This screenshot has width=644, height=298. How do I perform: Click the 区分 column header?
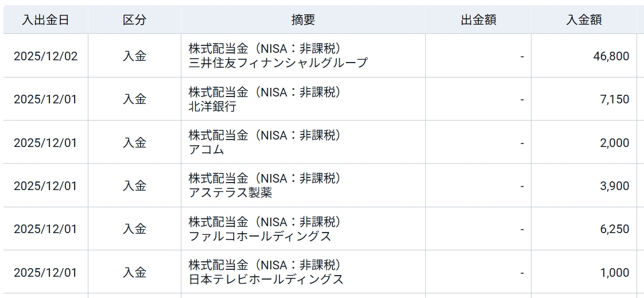click(x=134, y=20)
